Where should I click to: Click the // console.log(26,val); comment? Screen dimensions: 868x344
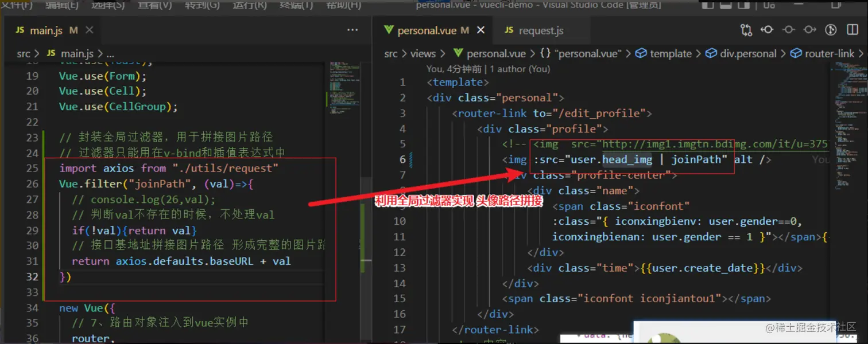[x=144, y=200]
